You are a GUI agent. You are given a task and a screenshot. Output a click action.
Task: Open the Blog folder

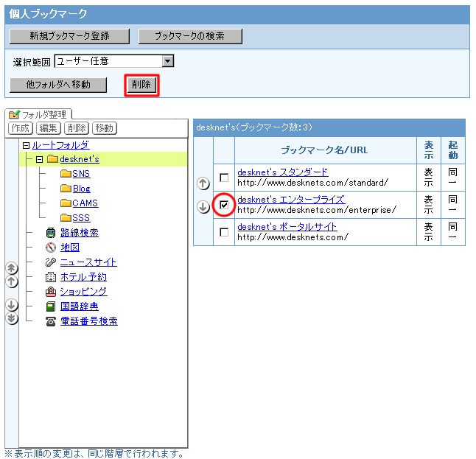coord(81,189)
